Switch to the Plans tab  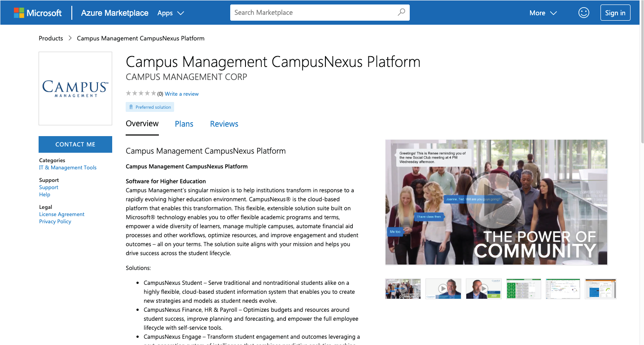point(184,124)
